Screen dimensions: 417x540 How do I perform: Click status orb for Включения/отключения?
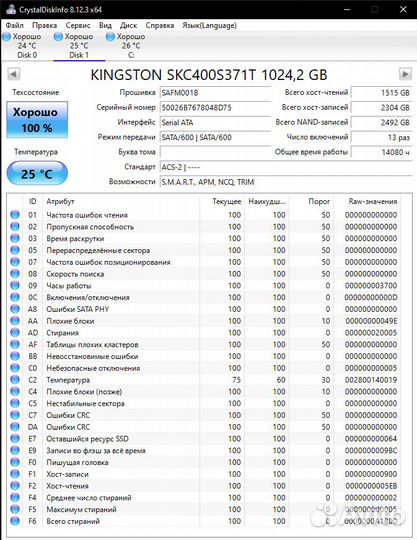coord(15,297)
